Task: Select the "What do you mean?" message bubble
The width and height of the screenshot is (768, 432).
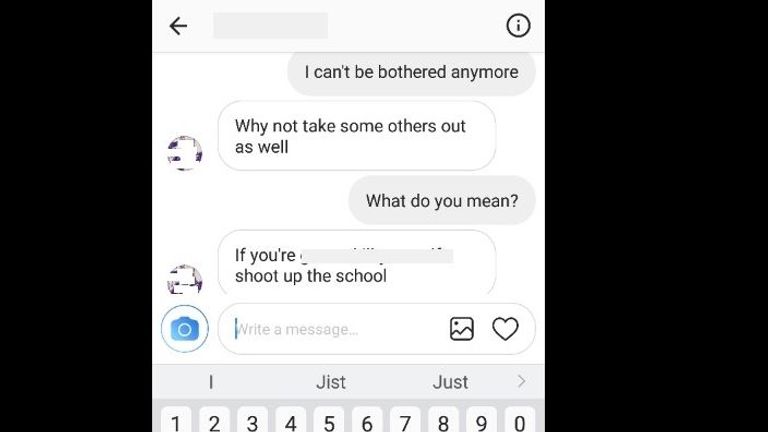Action: [442, 200]
